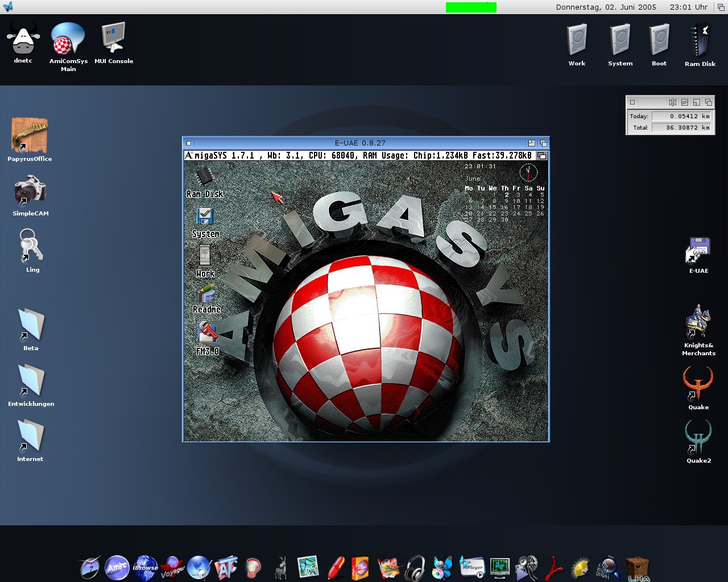Launch the dnetc cow icon
728x582 pixels.
(x=23, y=39)
